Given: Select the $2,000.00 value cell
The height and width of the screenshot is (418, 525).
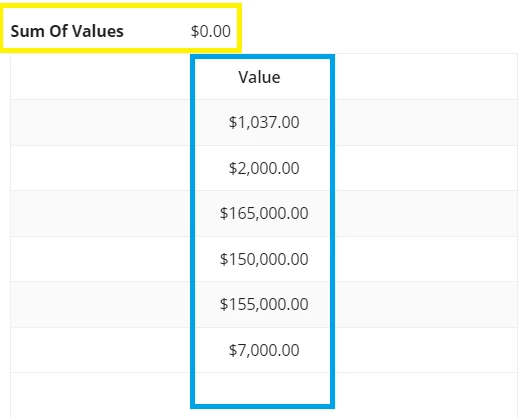Looking at the screenshot, I should (264, 168).
